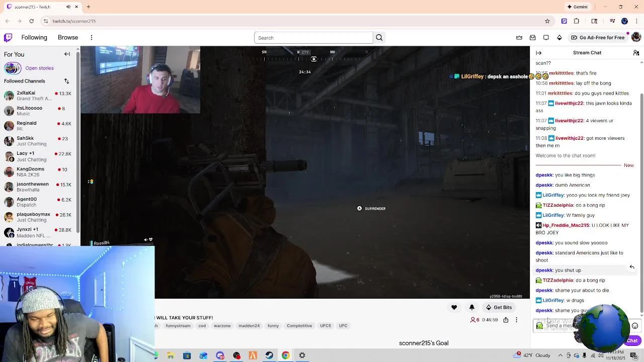Click the streamer webcam overlay in the video
The height and width of the screenshot is (362, 644).
[140, 80]
